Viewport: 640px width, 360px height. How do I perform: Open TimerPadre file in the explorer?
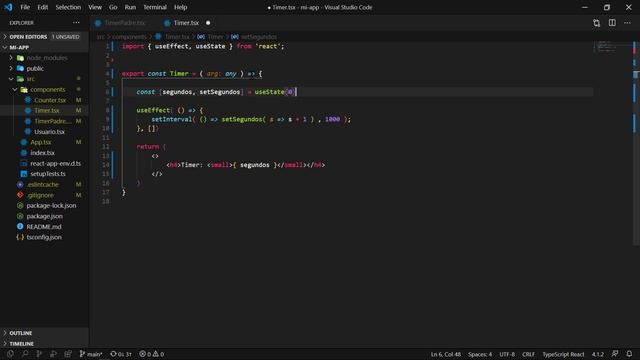point(44,121)
